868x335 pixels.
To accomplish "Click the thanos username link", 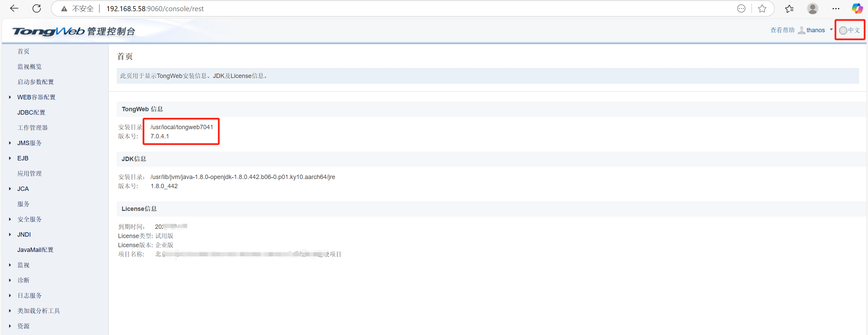I will pos(815,30).
